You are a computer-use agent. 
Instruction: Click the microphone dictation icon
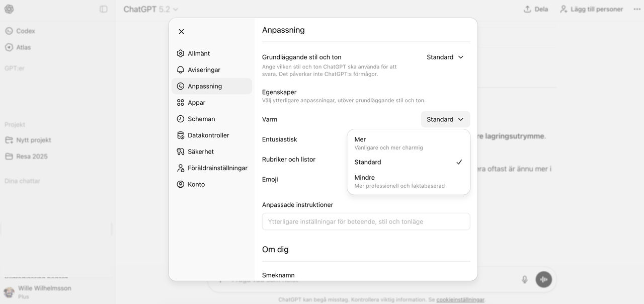pyautogui.click(x=525, y=279)
